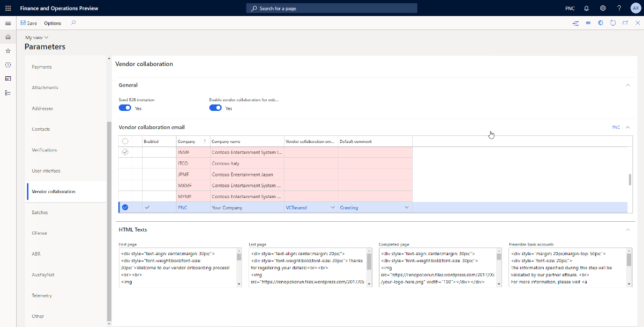Toggle Send B2B invitation switch
This screenshot has width=644, height=327.
(125, 108)
